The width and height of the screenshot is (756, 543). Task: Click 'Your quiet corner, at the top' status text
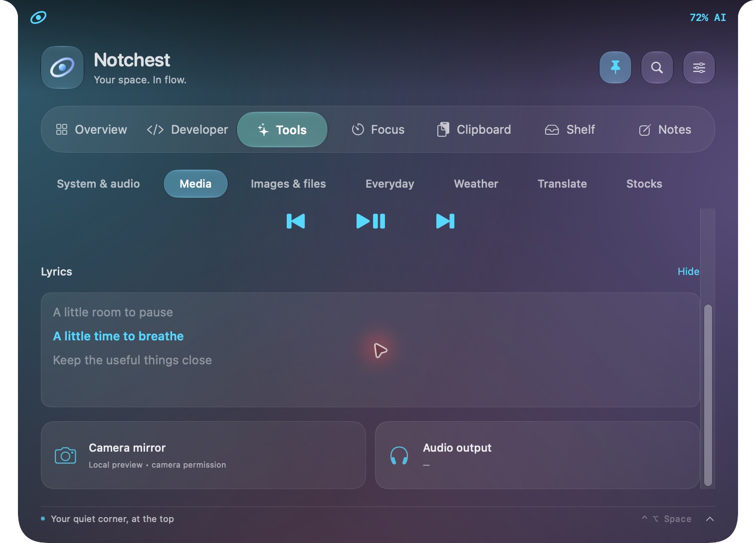coord(112,519)
